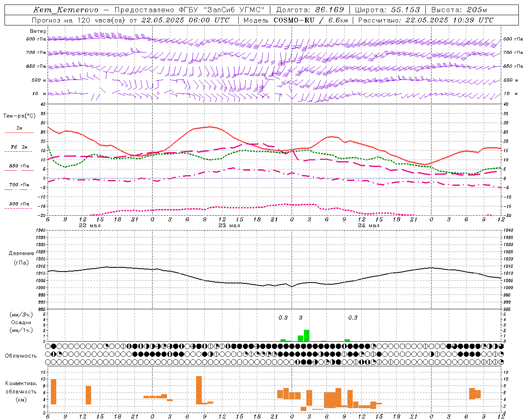Click the '700 гПа' temperature legend entry
The width and height of the screenshot is (525, 420).
coord(19,185)
